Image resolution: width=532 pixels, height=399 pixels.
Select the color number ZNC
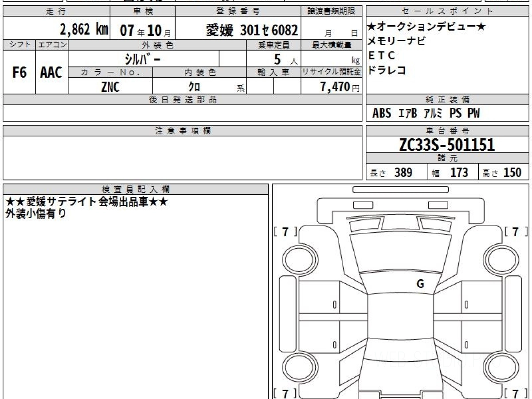click(110, 87)
